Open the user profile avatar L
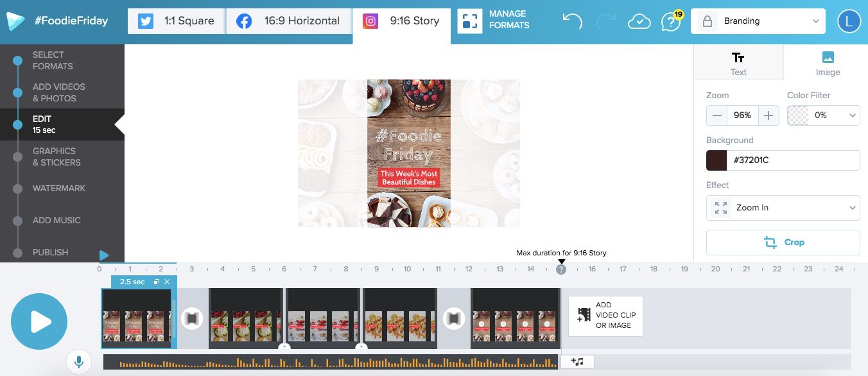 click(x=849, y=21)
